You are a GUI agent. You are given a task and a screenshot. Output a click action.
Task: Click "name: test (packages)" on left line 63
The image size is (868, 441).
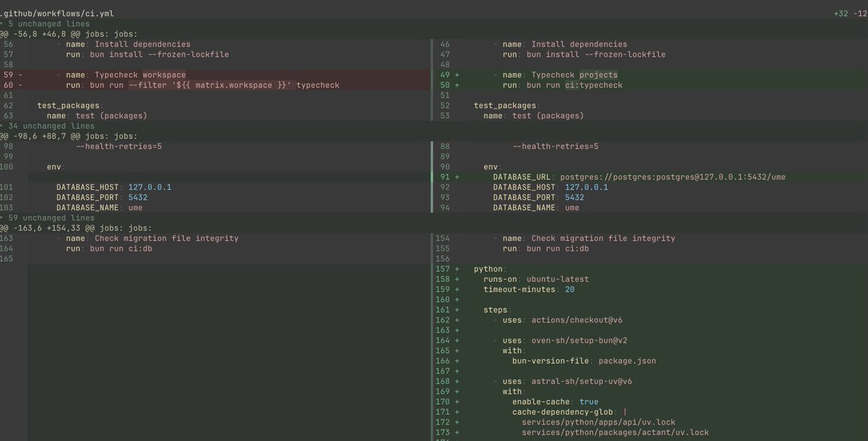click(x=97, y=116)
